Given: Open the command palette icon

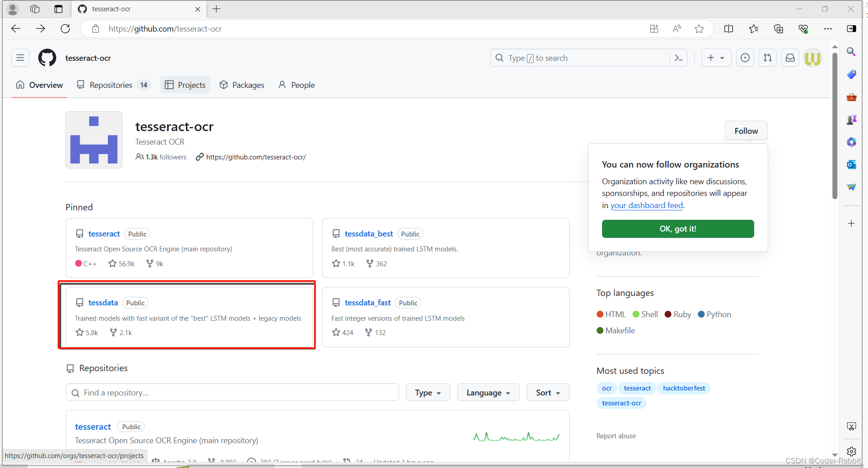Looking at the screenshot, I should [x=679, y=58].
